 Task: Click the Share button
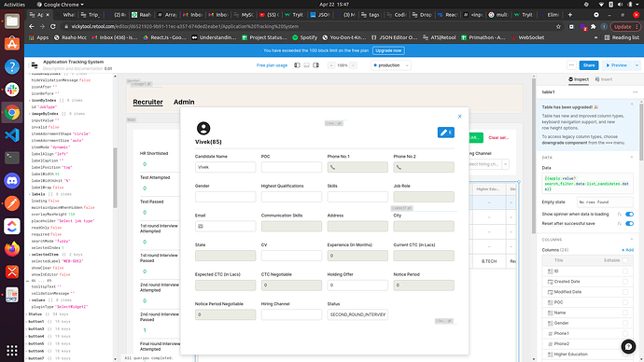point(589,65)
